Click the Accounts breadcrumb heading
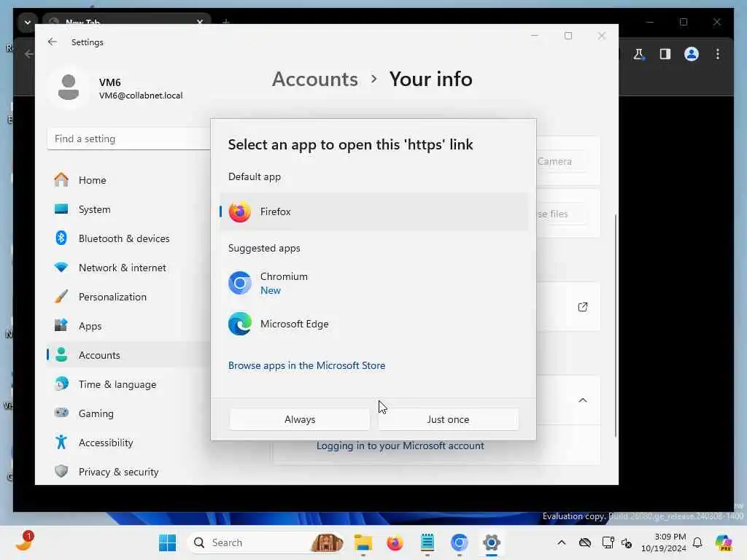This screenshot has height=560, width=747. tap(315, 79)
